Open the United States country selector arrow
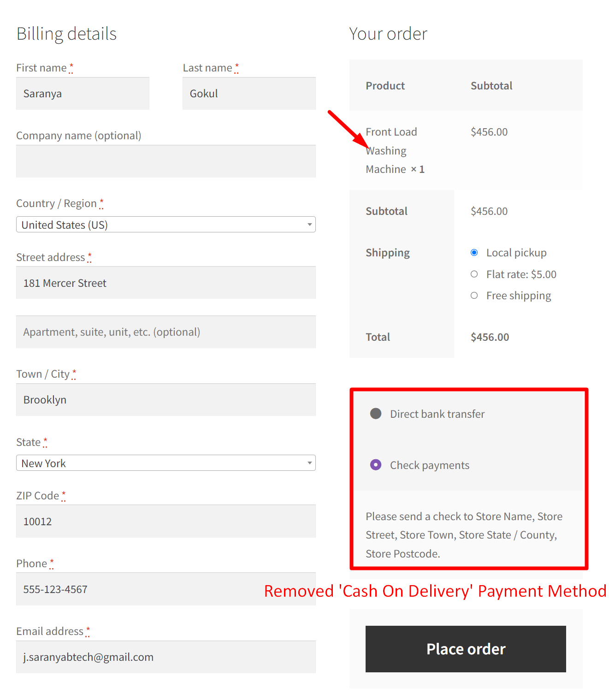This screenshot has width=609, height=700. (x=310, y=225)
